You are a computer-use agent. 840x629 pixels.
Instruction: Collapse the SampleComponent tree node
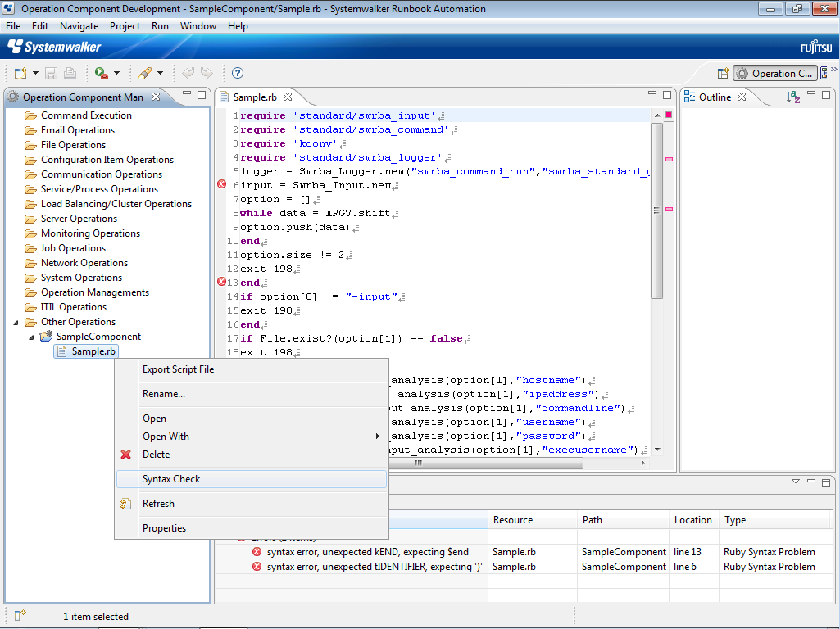[31, 337]
